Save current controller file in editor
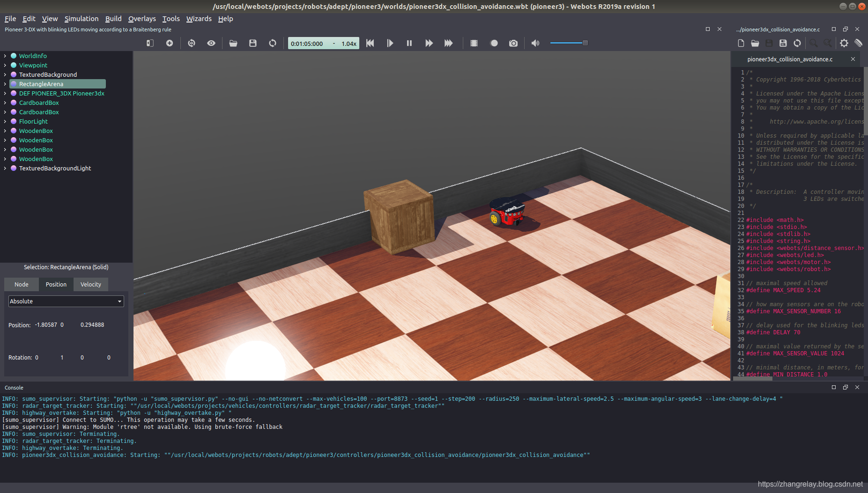868x493 pixels. [x=769, y=43]
